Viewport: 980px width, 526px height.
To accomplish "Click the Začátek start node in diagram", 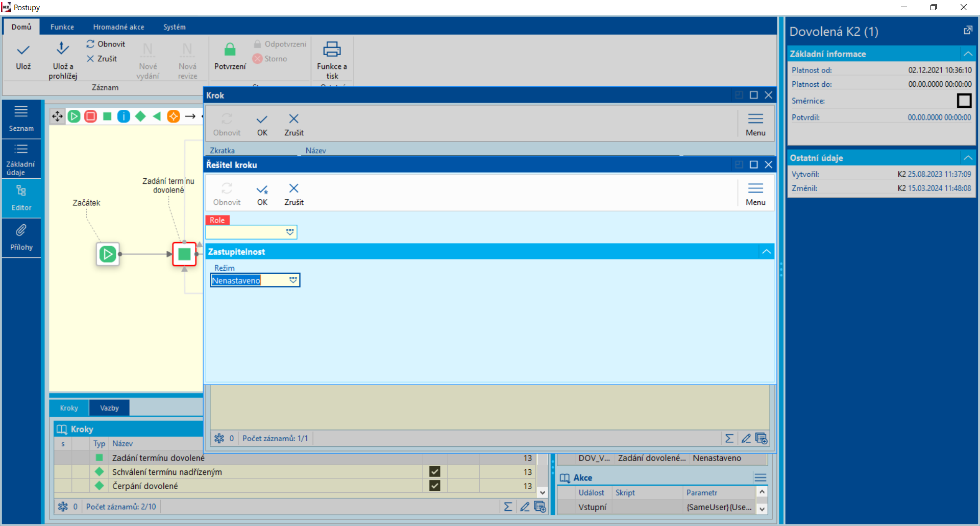I will coord(108,254).
